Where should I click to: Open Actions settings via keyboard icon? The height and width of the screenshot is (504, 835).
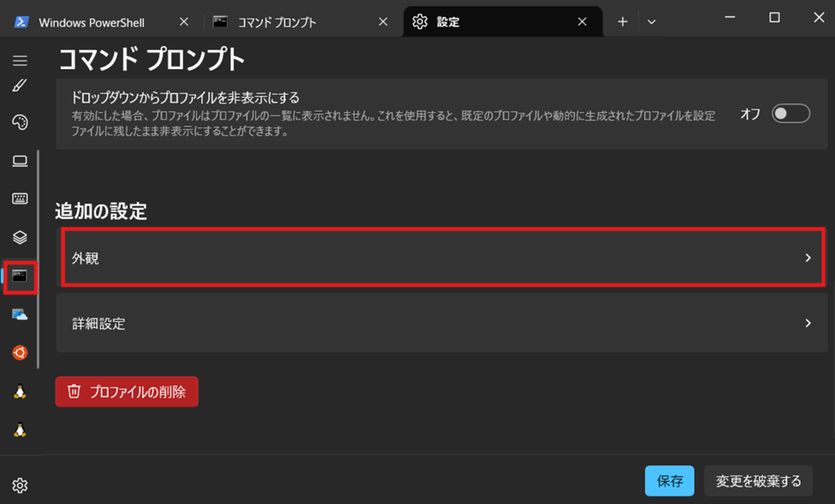click(20, 199)
